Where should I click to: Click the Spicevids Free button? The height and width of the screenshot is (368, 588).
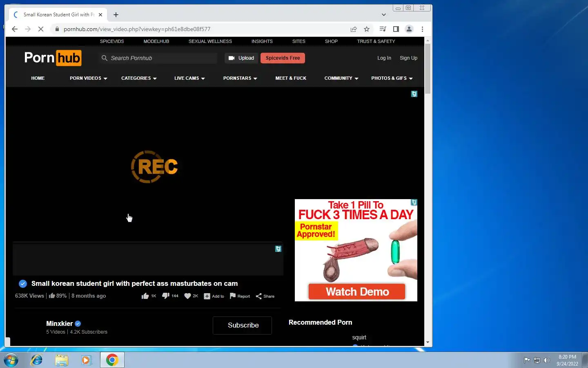point(283,58)
